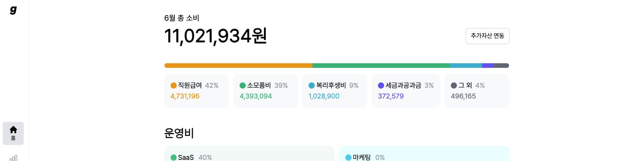Select the 세금과공과금 3% card
The image size is (644, 161).
tap(406, 91)
